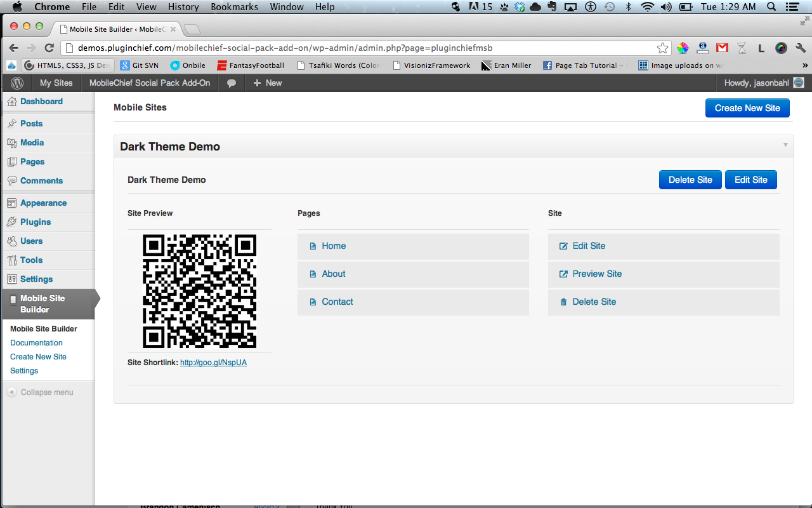Open MobileChief Social Pack Add-On site menu

150,83
